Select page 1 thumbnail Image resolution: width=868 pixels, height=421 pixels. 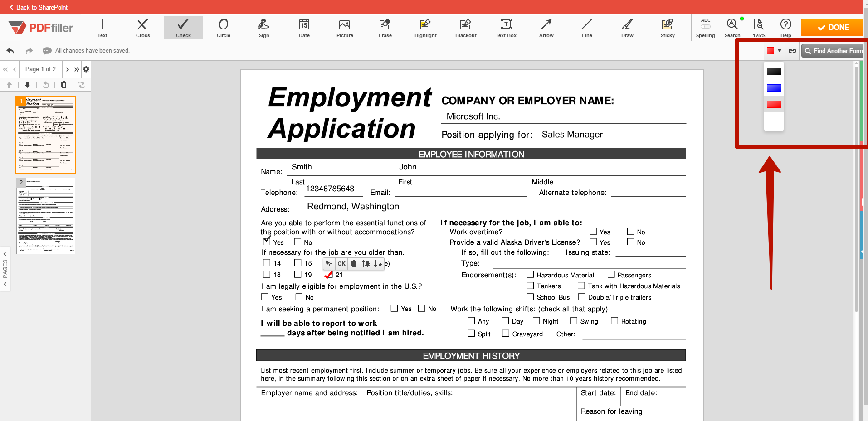click(x=46, y=135)
